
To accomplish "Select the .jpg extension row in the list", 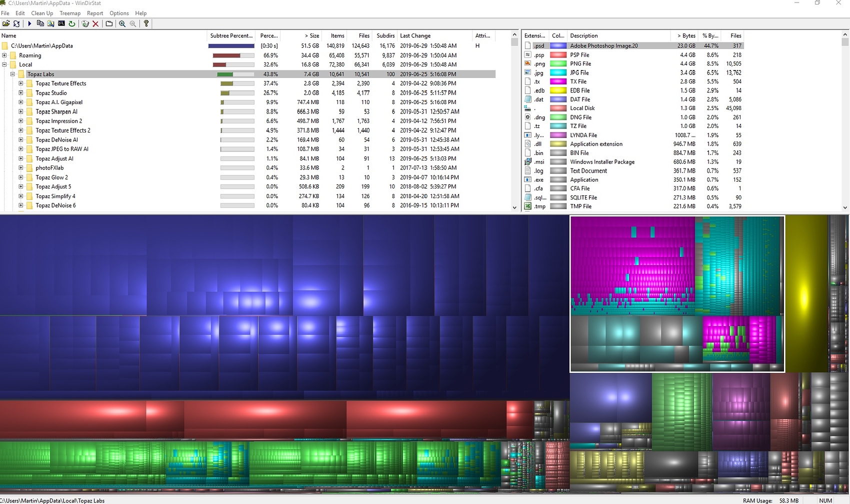I will pyautogui.click(x=539, y=72).
